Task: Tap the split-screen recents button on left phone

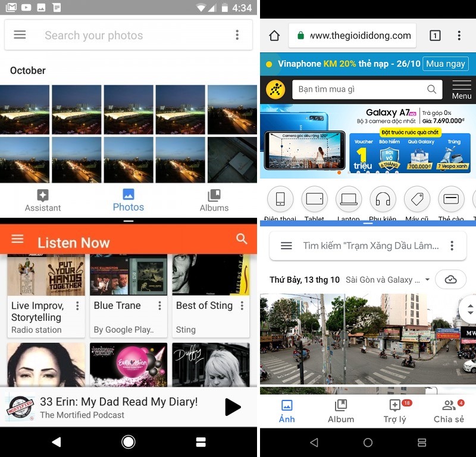Action: coord(201,442)
